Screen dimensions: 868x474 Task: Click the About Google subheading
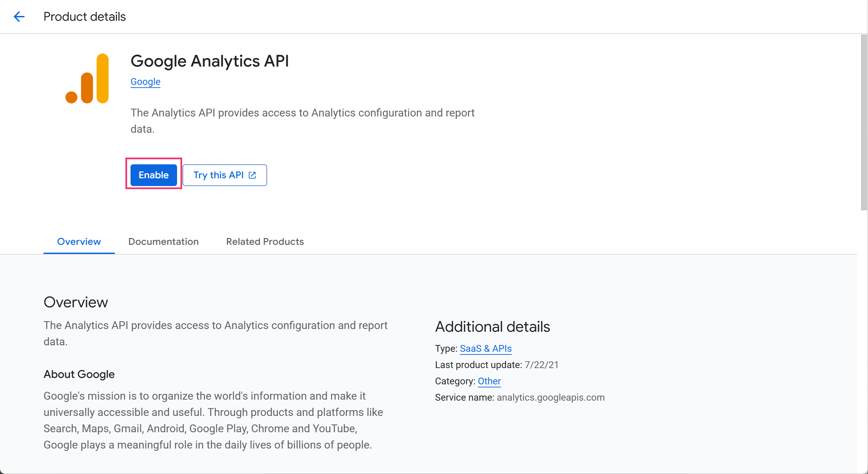pyautogui.click(x=79, y=374)
